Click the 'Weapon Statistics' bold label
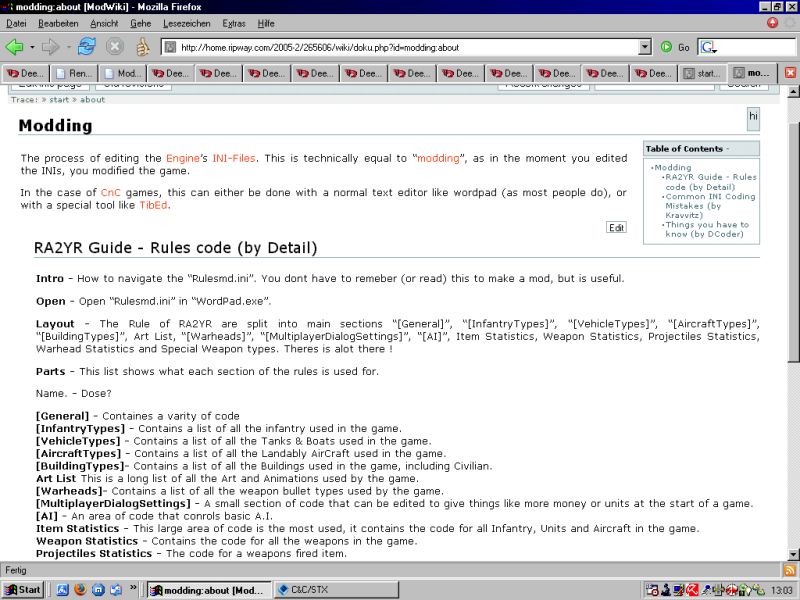Screen dimensions: 800x600 coord(87,541)
